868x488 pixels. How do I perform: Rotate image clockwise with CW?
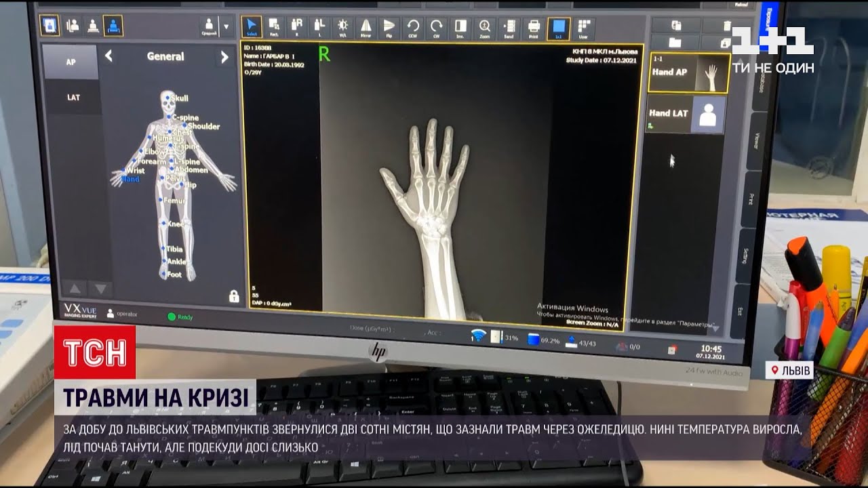(x=437, y=27)
